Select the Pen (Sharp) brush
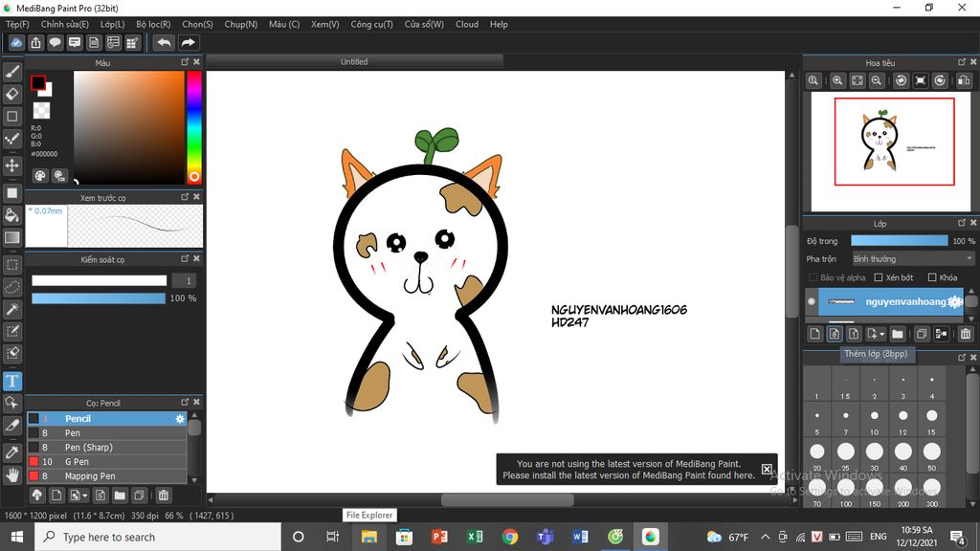 click(107, 448)
